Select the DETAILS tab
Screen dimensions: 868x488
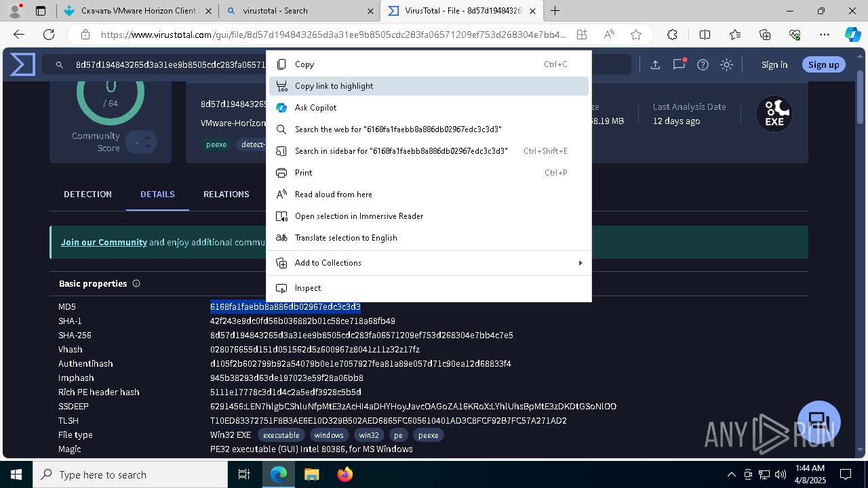[x=157, y=195]
